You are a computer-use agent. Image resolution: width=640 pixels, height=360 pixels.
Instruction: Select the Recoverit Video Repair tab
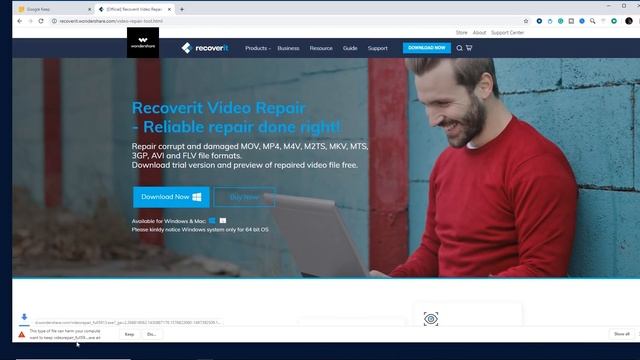[x=135, y=9]
